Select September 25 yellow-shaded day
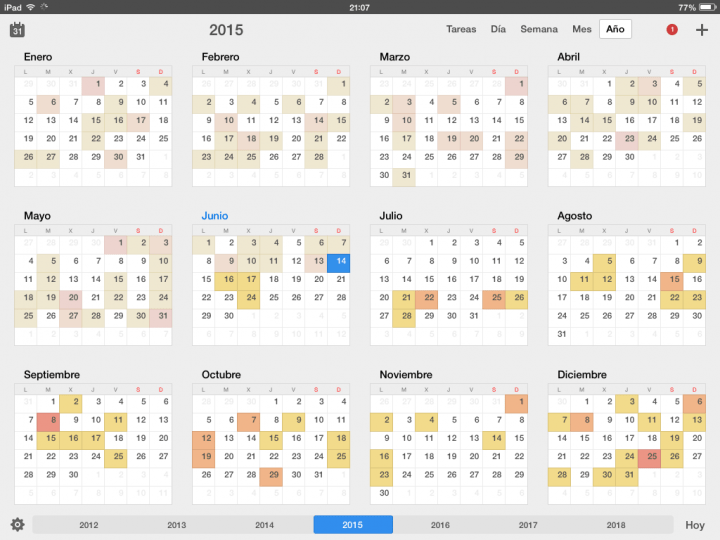The height and width of the screenshot is (540, 720). [116, 459]
